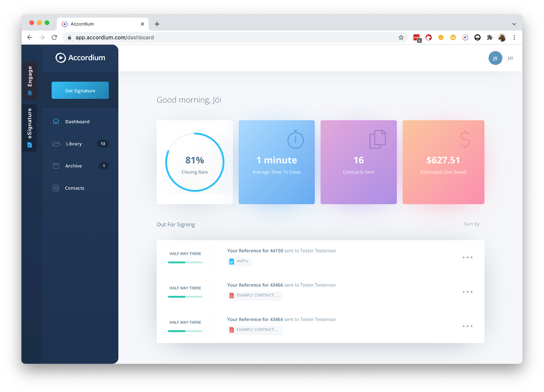Click the progress bar for reference 43466

pos(185,297)
